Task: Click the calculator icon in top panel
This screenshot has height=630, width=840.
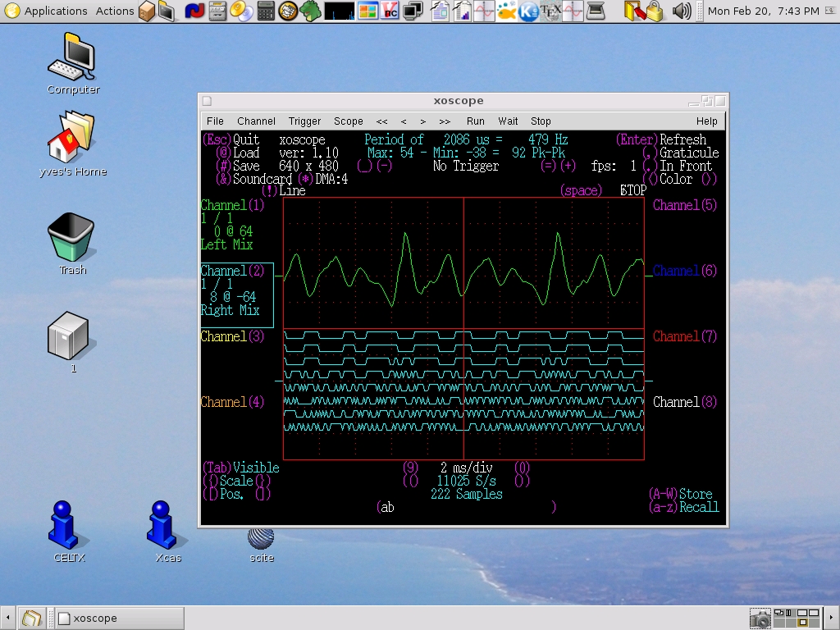Action: 266,11
